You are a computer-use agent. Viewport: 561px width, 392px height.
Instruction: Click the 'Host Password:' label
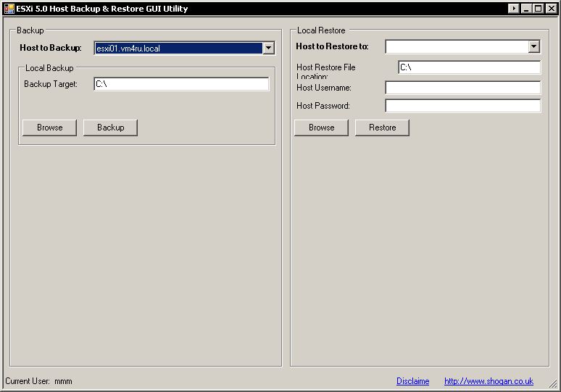coord(323,106)
